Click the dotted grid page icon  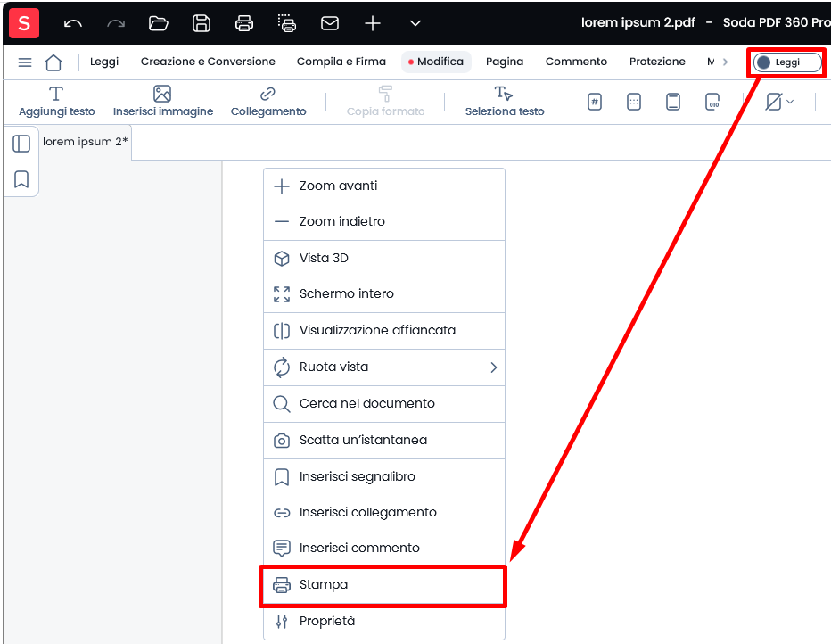click(x=634, y=101)
